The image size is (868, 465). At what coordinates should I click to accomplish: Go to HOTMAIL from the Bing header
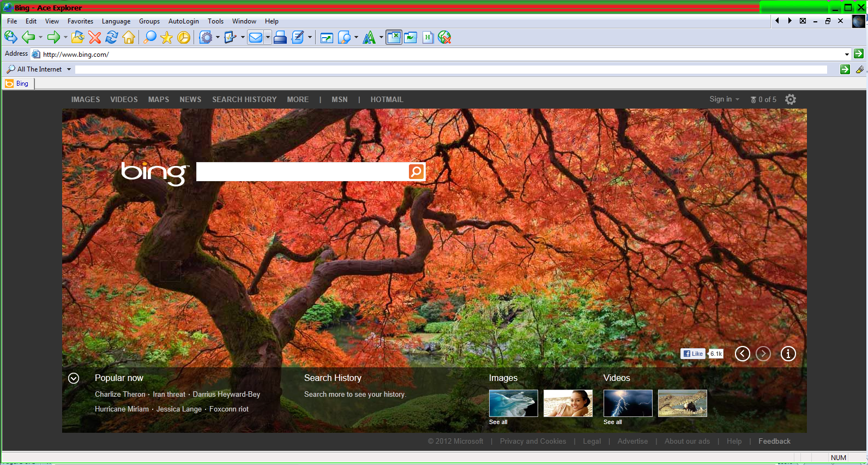click(387, 99)
